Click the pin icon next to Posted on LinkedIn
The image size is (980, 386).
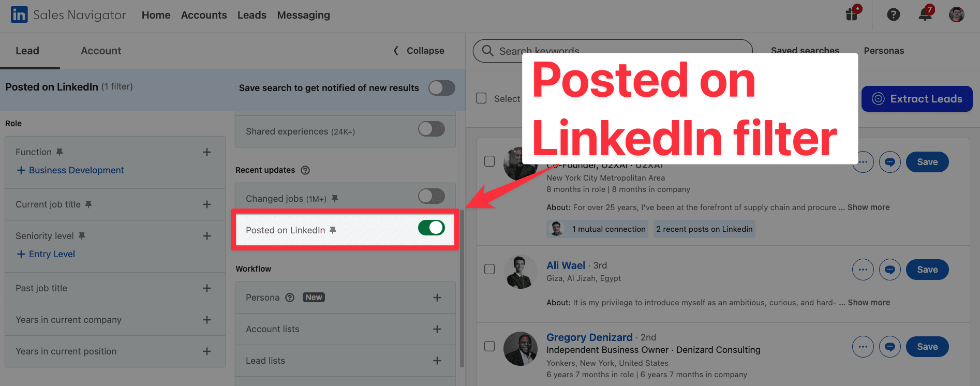coord(333,230)
